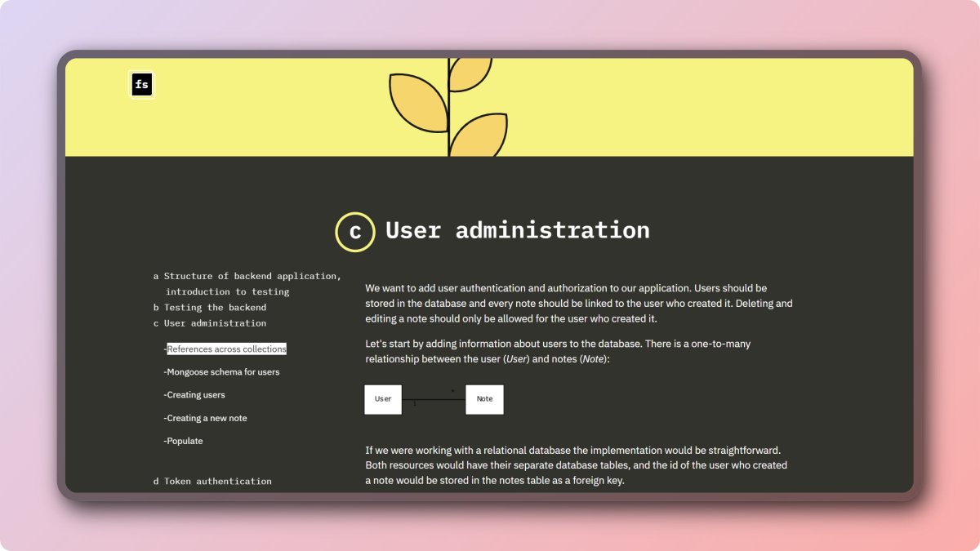Click the User administration page heading

[x=518, y=230]
